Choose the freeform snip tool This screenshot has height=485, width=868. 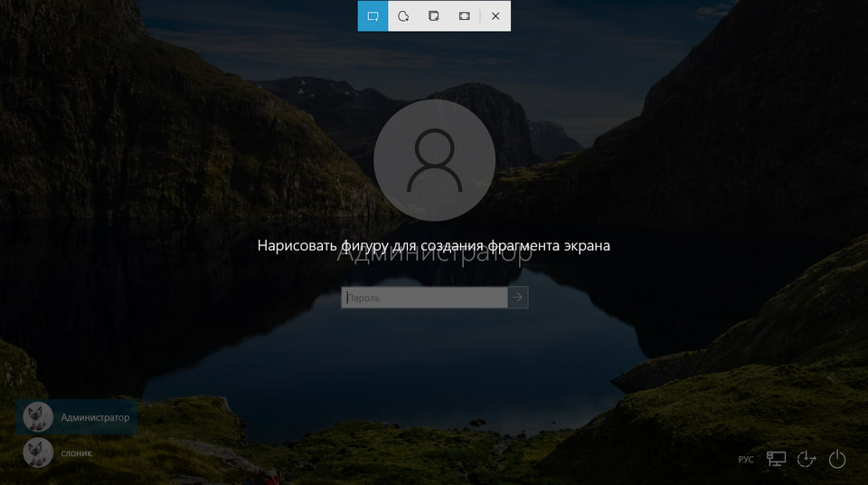[403, 16]
